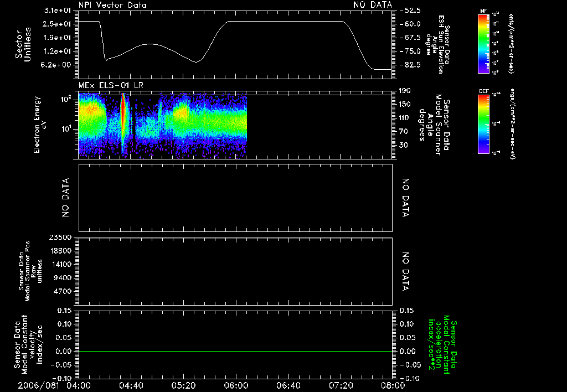
Task: Click the 'MEx ELS-01 LR' panel title
Action: point(111,85)
